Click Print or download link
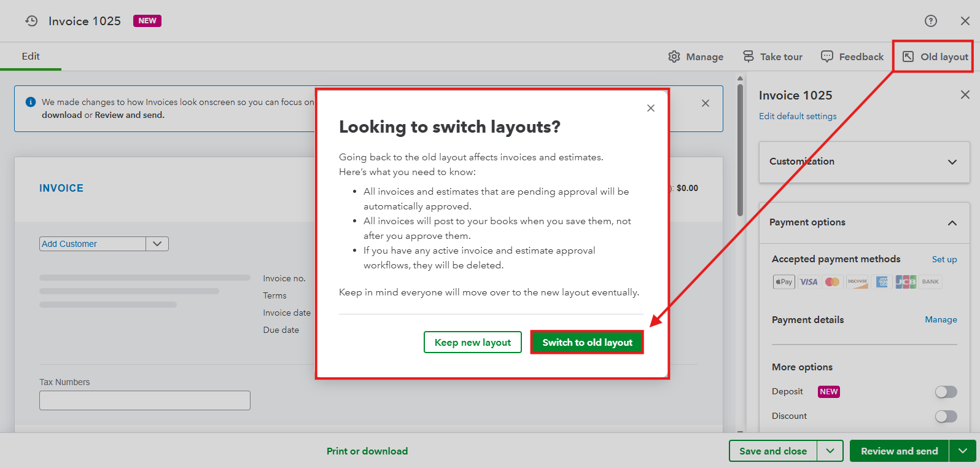 367,451
